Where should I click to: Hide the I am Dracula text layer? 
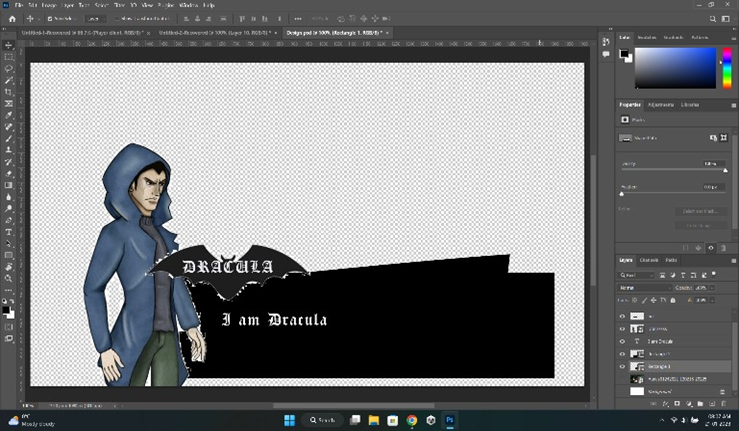tap(622, 341)
